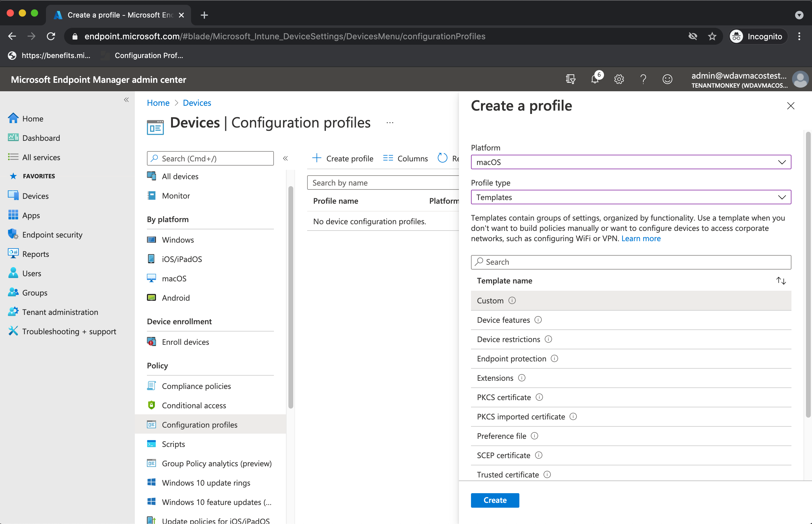Select the Endpoint protection template row
Screen dimensions: 812x524
coord(631,359)
